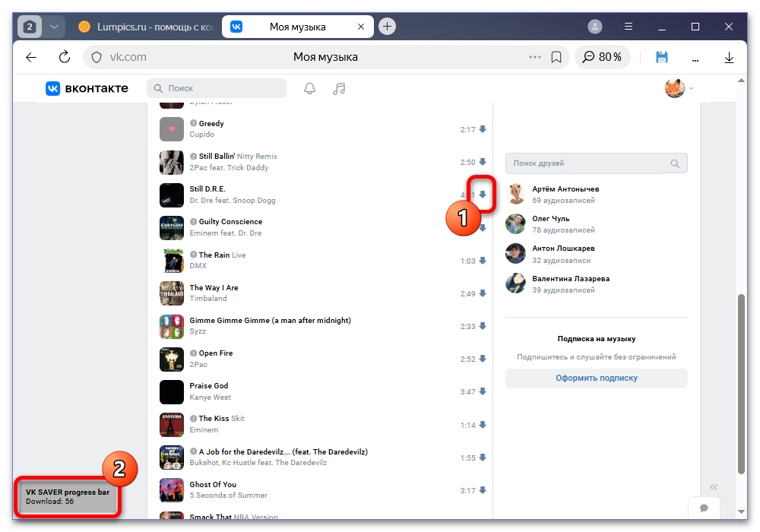Click the scrollbar up arrow
This screenshot has height=532, width=760.
point(741,81)
